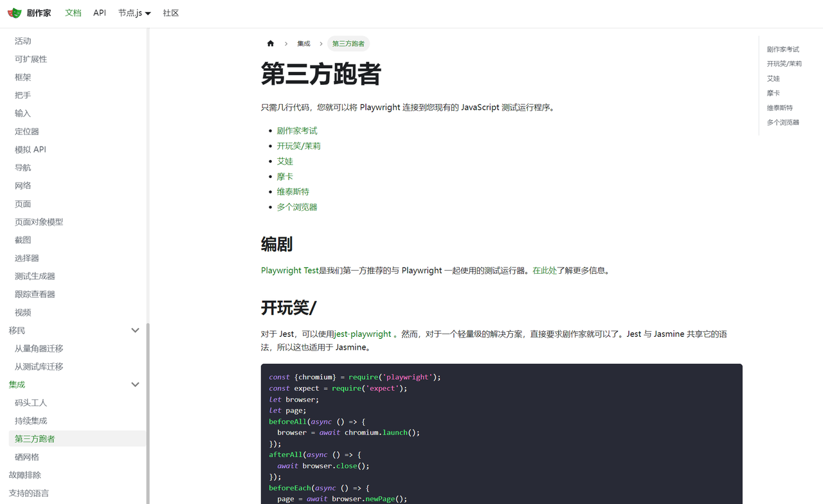
Task: Click the Playwright masks logo icon
Action: [14, 13]
